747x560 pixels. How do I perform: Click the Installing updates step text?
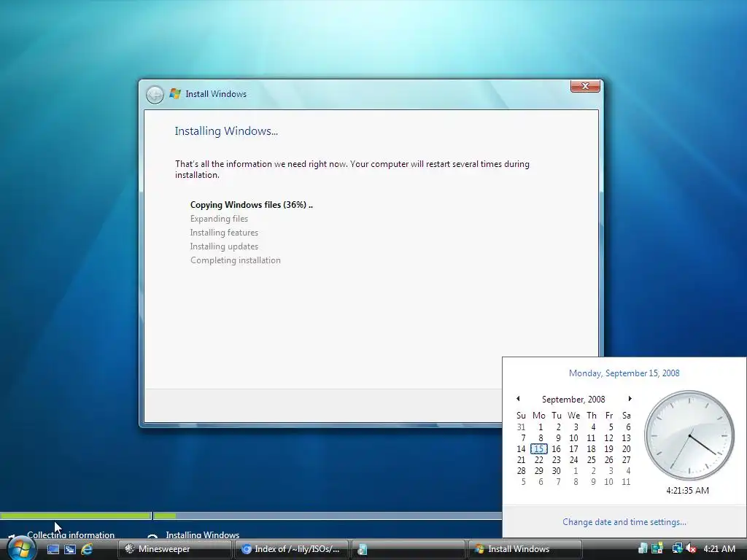[224, 246]
